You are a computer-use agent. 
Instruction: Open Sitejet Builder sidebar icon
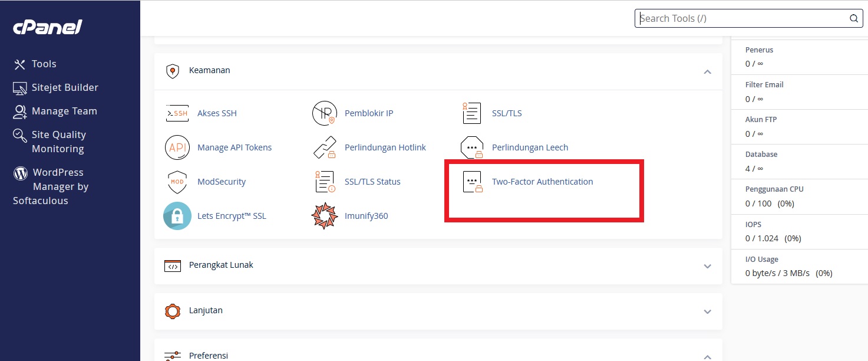click(x=20, y=88)
